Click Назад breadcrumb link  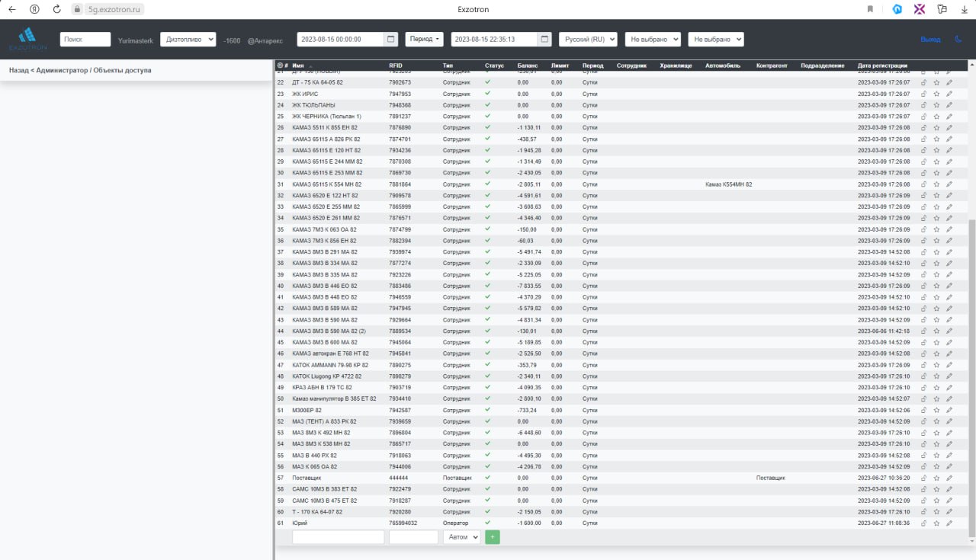click(x=18, y=70)
